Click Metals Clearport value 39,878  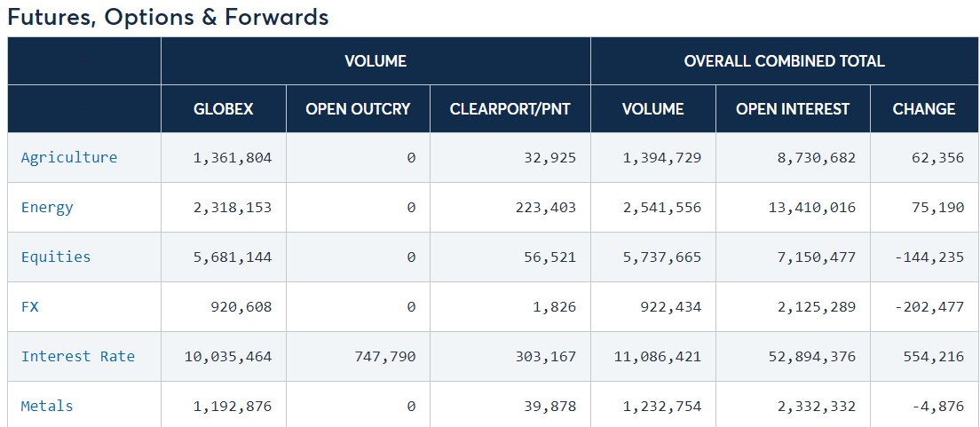point(550,406)
